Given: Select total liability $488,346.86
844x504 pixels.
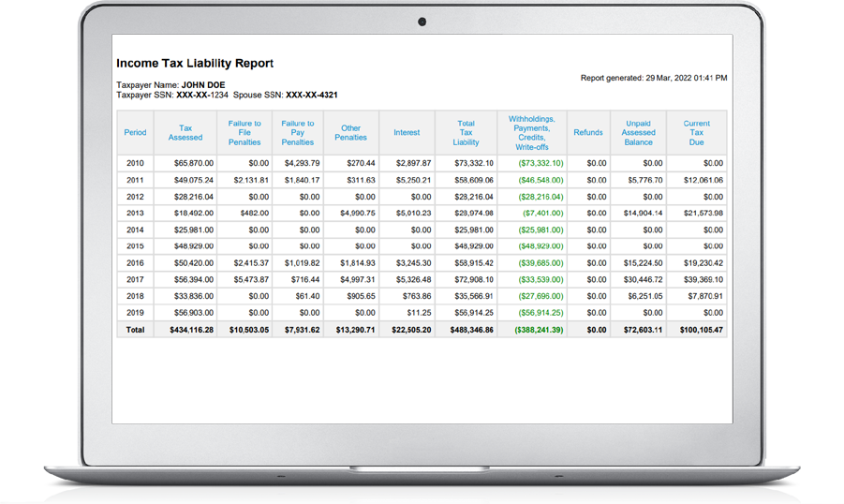Looking at the screenshot, I should (471, 330).
